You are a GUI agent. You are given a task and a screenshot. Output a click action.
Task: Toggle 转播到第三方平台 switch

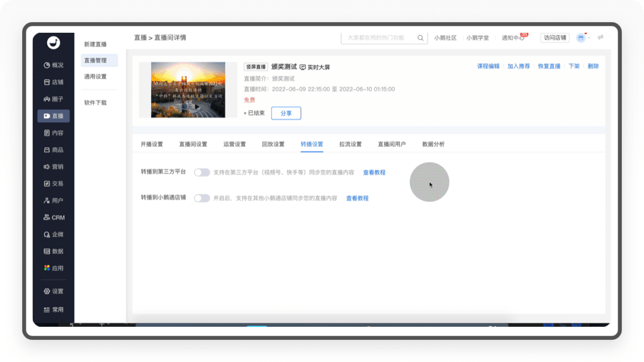click(x=202, y=172)
